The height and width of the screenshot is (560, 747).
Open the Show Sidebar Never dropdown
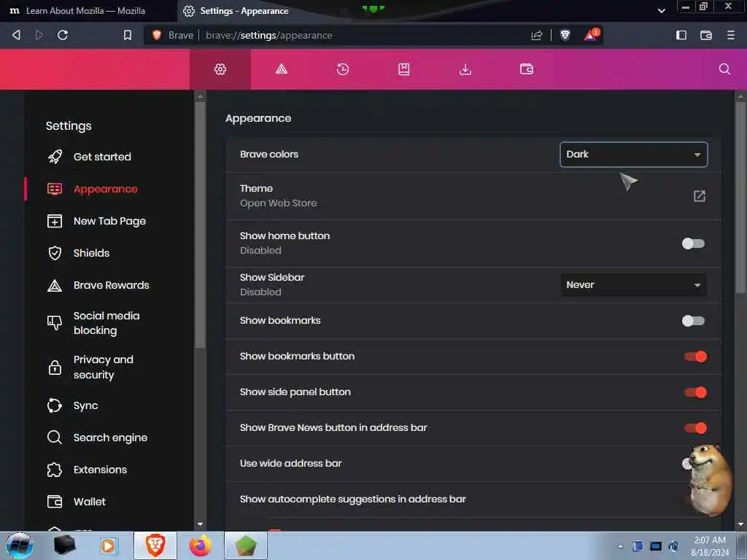click(633, 285)
